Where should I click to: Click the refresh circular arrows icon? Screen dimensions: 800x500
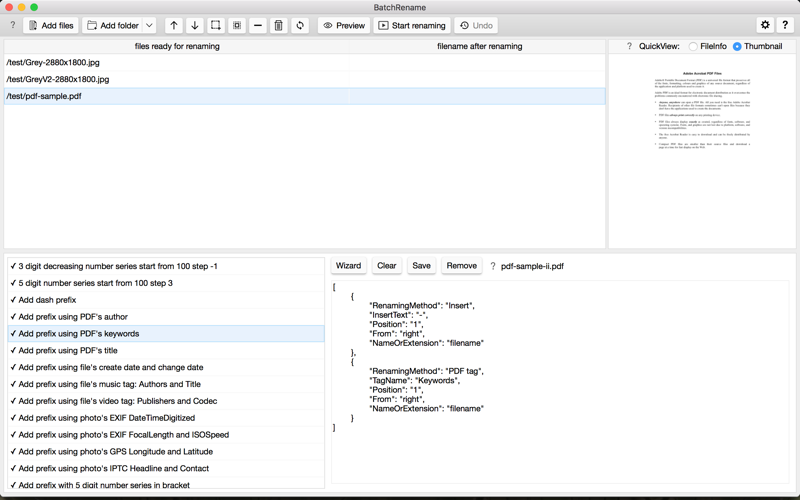pyautogui.click(x=300, y=26)
